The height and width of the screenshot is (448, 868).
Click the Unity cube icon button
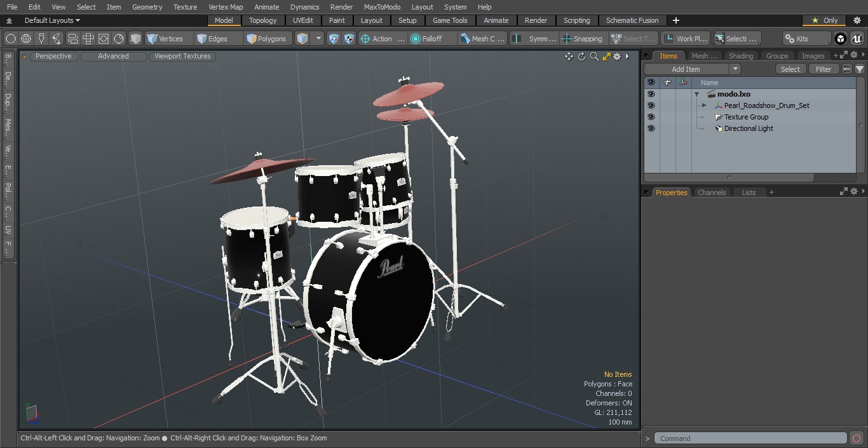841,39
